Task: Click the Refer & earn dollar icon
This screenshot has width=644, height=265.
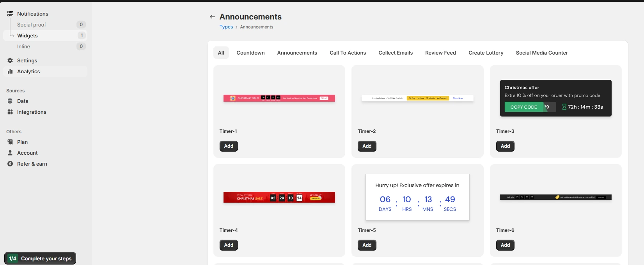Action: 10,164
